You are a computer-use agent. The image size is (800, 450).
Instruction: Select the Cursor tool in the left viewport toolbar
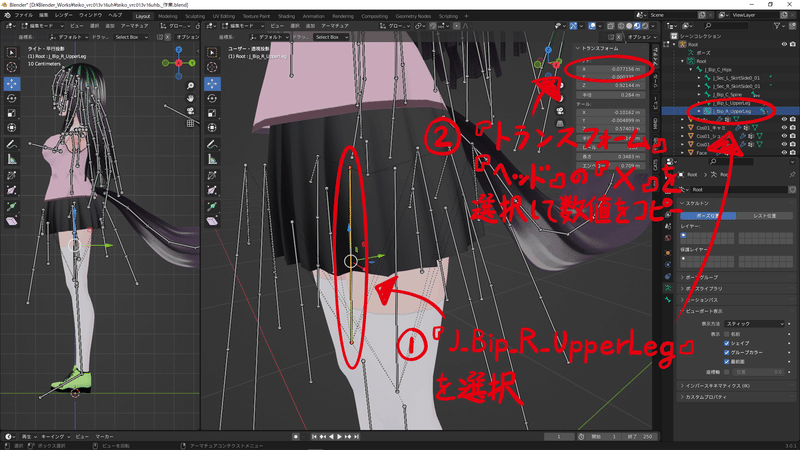coord(12,67)
